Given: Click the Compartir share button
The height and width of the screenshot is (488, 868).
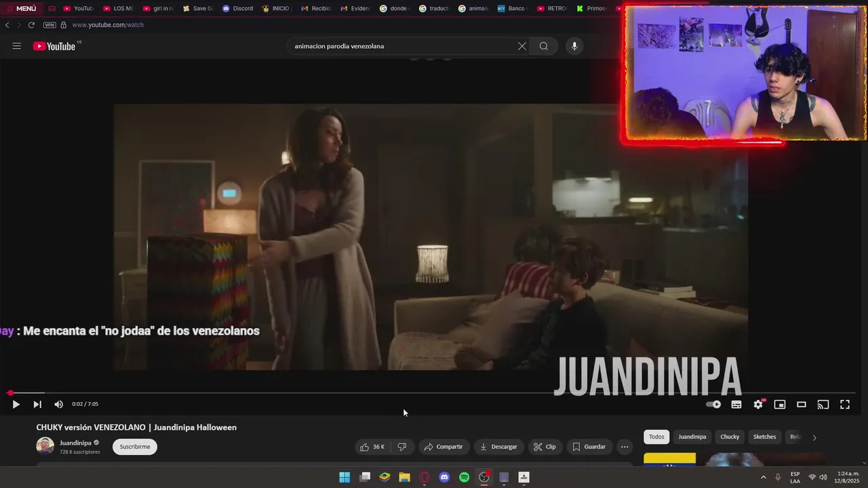Looking at the screenshot, I should click(x=443, y=447).
